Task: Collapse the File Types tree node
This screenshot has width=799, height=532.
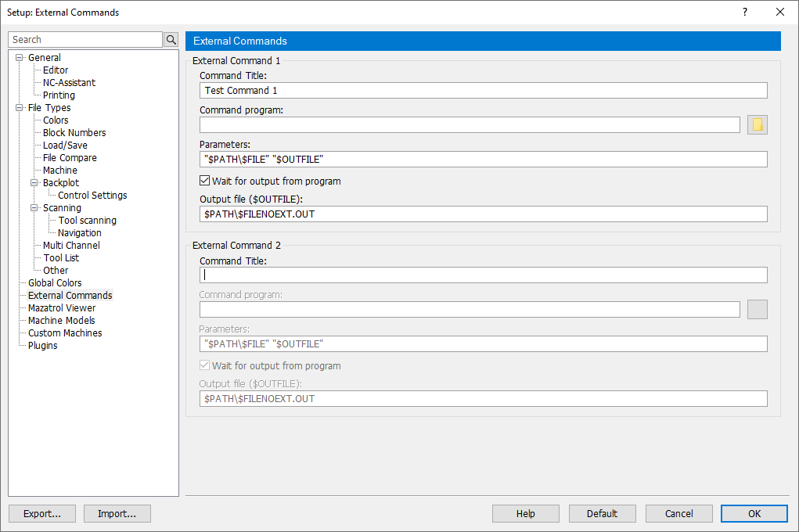Action: click(20, 107)
